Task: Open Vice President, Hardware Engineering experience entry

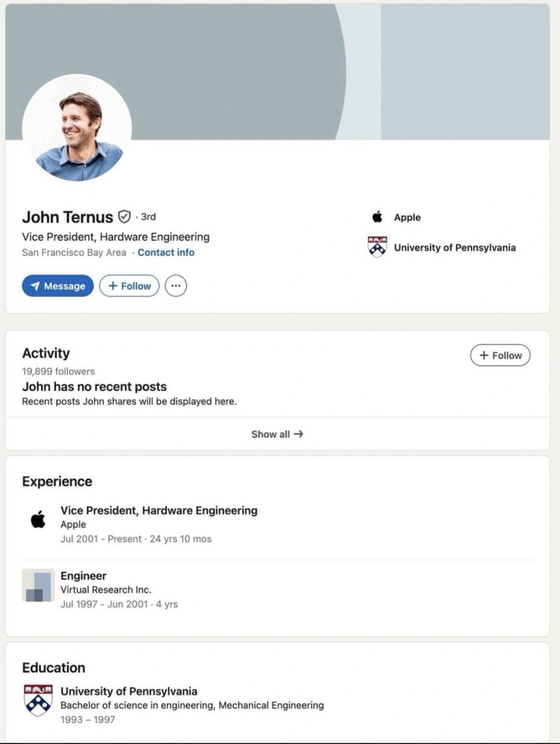Action: (159, 511)
